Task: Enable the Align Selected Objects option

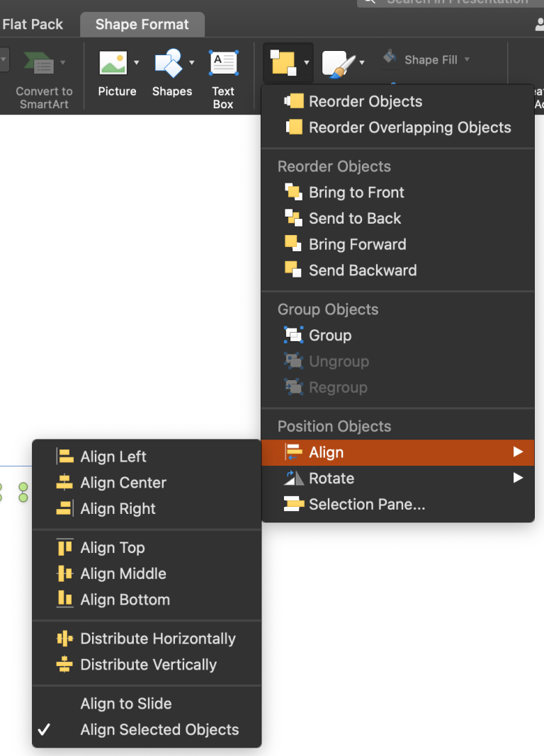Action: click(159, 730)
